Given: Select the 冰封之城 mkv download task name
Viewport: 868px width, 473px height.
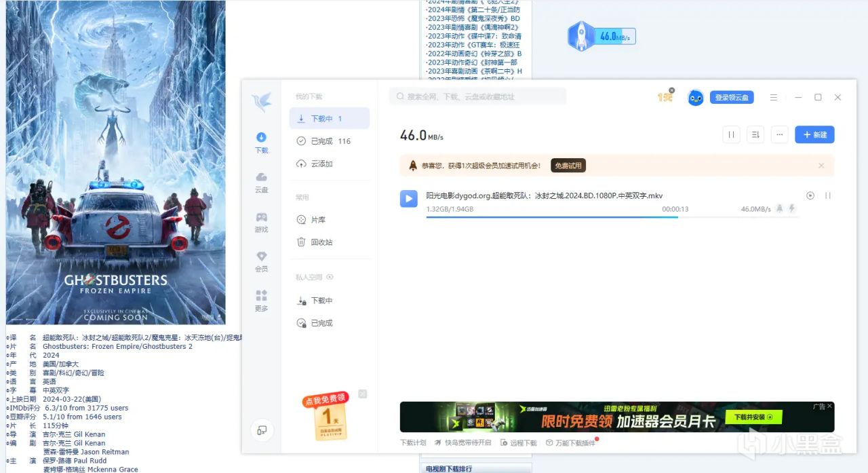Looking at the screenshot, I should tap(545, 195).
